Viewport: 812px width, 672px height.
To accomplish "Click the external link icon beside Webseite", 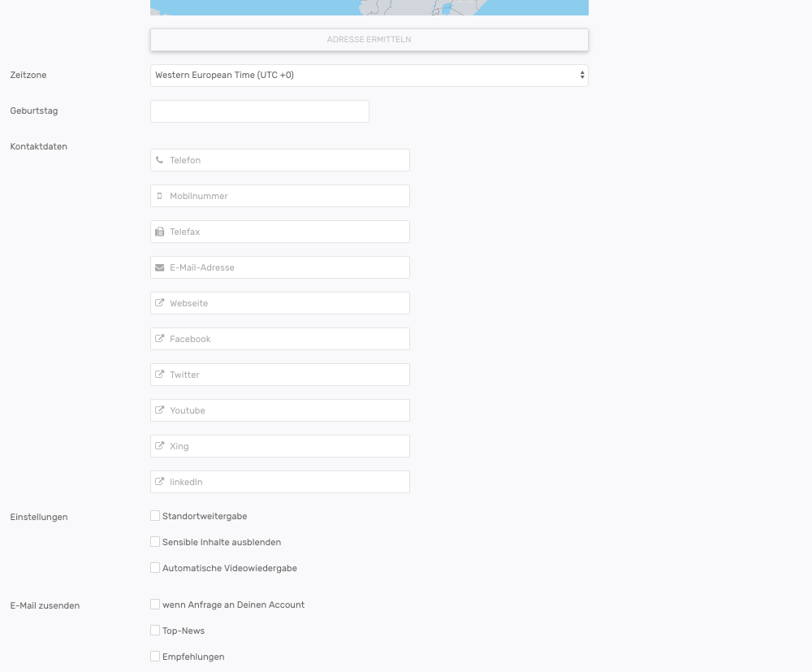I will [159, 303].
